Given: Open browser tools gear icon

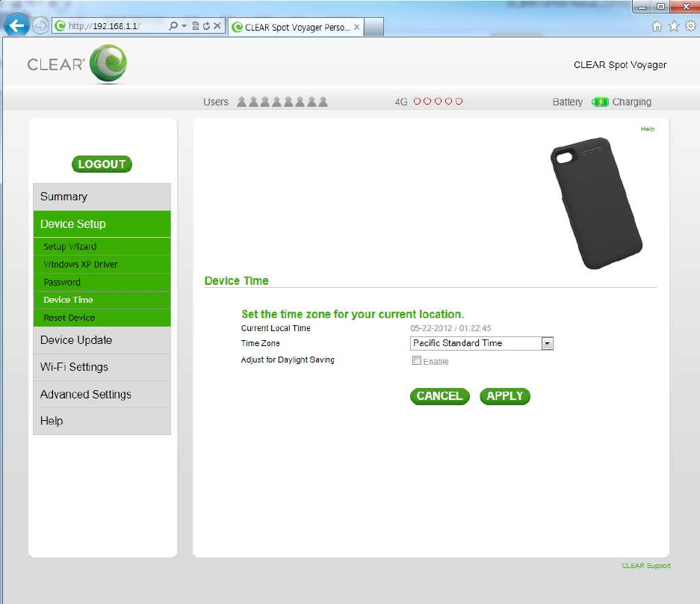Looking at the screenshot, I should click(x=690, y=26).
